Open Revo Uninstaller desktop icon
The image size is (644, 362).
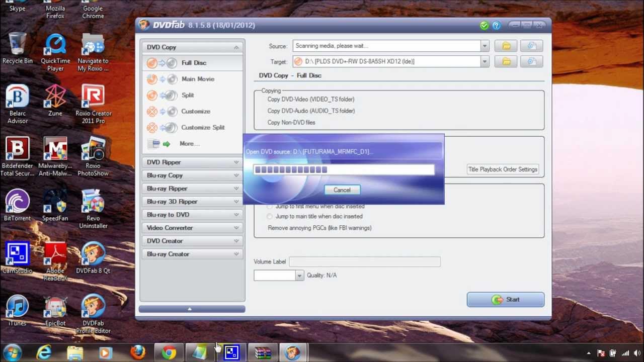coord(93,209)
